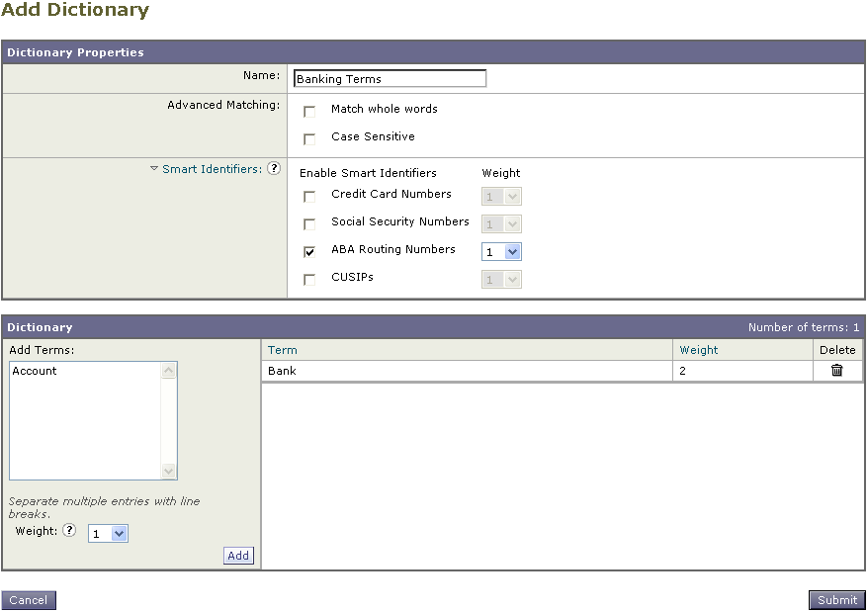Enable Match whole words checkbox

309,112
